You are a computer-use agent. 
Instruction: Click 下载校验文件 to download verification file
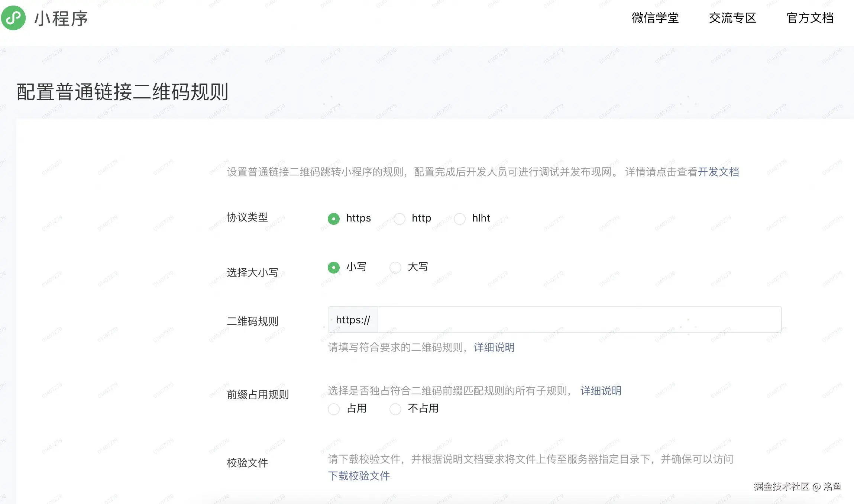click(x=359, y=476)
